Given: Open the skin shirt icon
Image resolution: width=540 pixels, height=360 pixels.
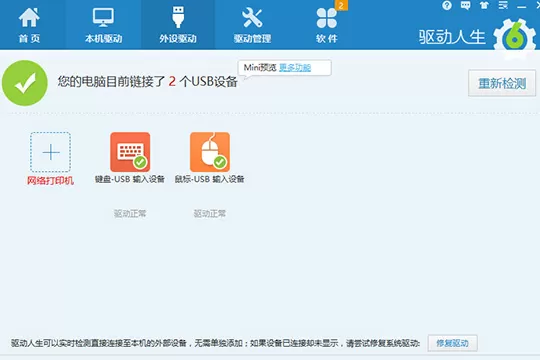Looking at the screenshot, I should pos(484,5).
